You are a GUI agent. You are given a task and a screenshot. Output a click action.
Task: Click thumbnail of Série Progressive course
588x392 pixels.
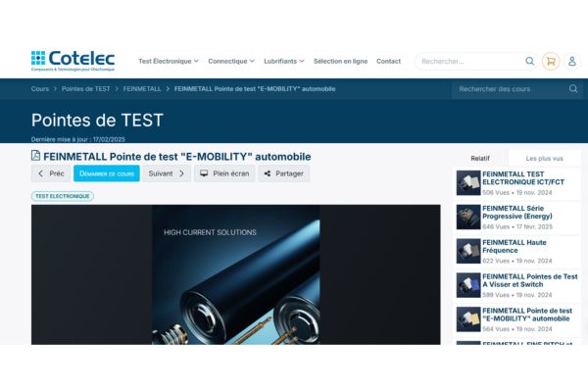tap(468, 217)
